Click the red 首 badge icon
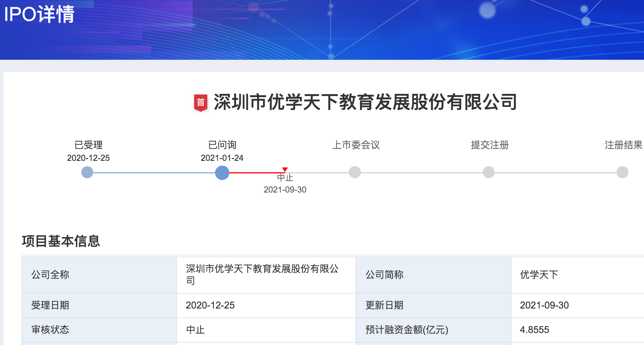This screenshot has height=345, width=644. click(201, 103)
